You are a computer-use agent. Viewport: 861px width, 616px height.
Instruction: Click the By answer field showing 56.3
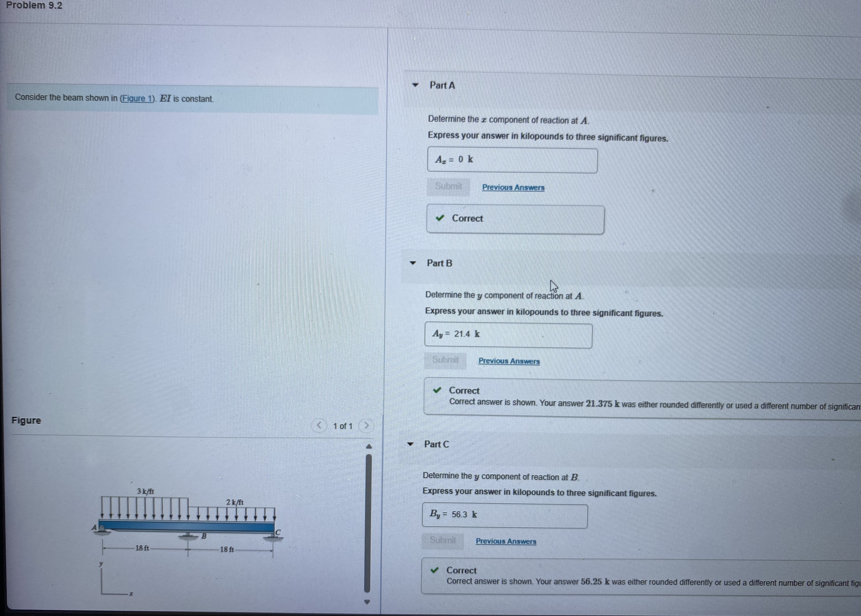tap(504, 515)
